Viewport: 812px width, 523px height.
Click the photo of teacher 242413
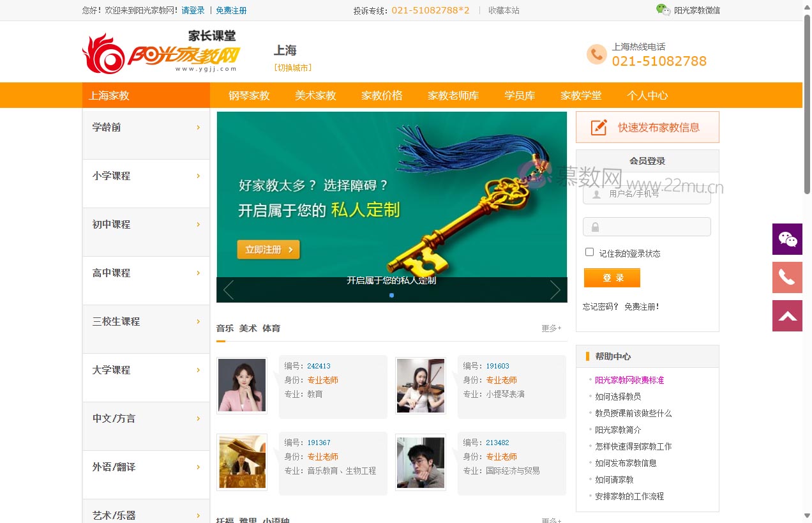tap(241, 386)
